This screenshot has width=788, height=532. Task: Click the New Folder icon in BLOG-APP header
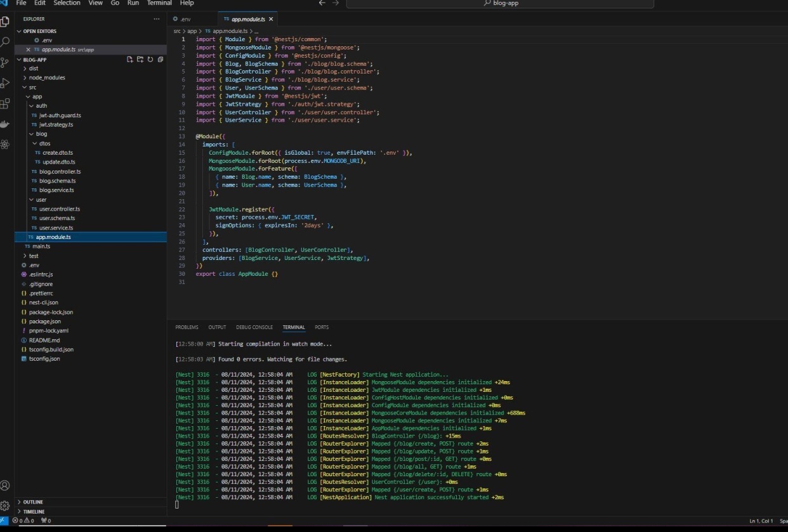(140, 60)
